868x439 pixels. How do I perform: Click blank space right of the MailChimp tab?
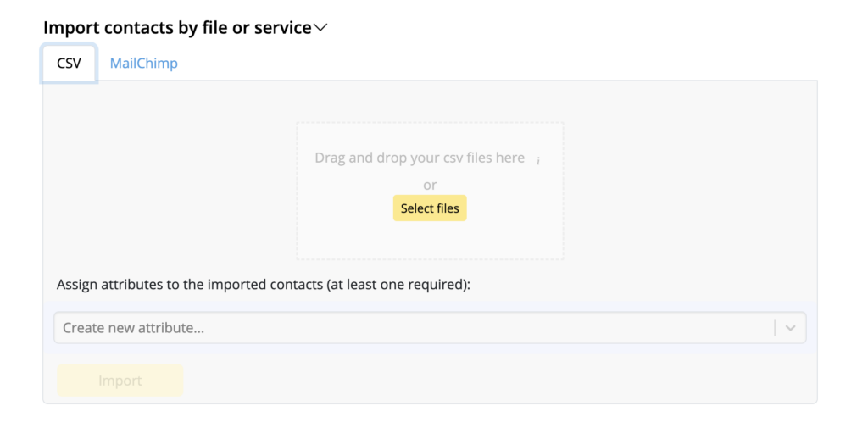pos(498,63)
